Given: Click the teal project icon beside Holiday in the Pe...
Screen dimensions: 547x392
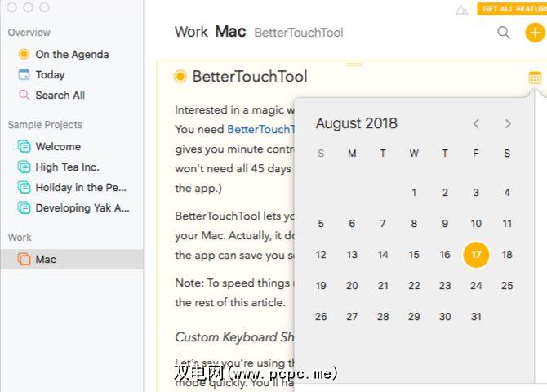Looking at the screenshot, I should 24,188.
